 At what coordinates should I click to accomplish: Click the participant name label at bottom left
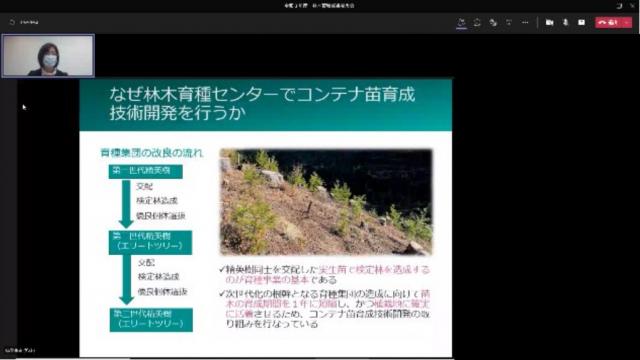(x=20, y=350)
